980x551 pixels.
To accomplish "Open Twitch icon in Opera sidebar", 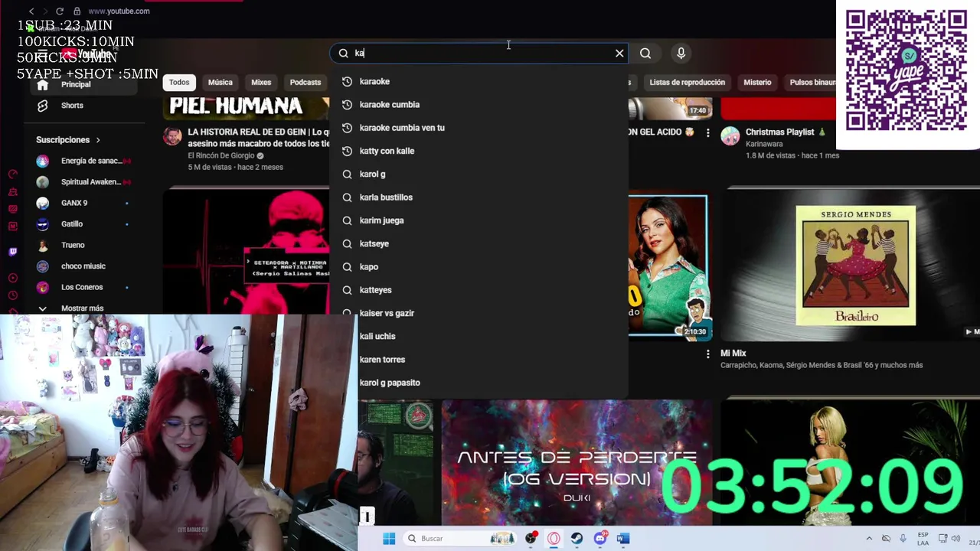I will 13,251.
